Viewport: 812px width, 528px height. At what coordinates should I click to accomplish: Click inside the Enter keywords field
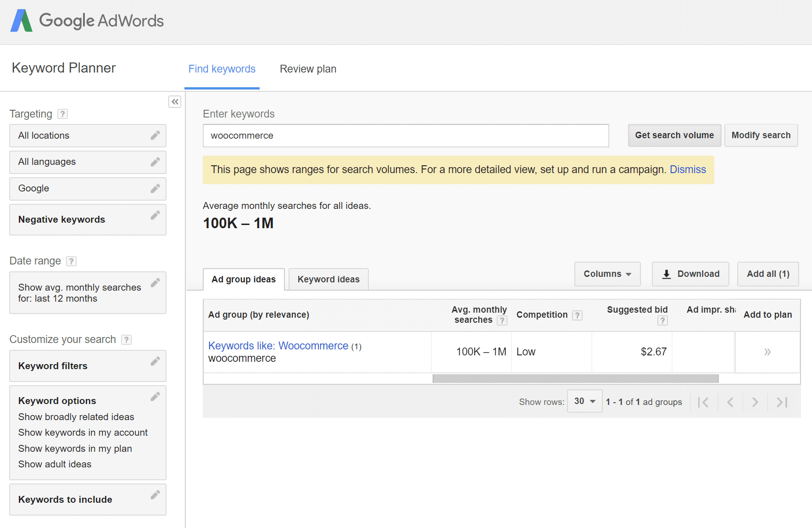pyautogui.click(x=406, y=135)
